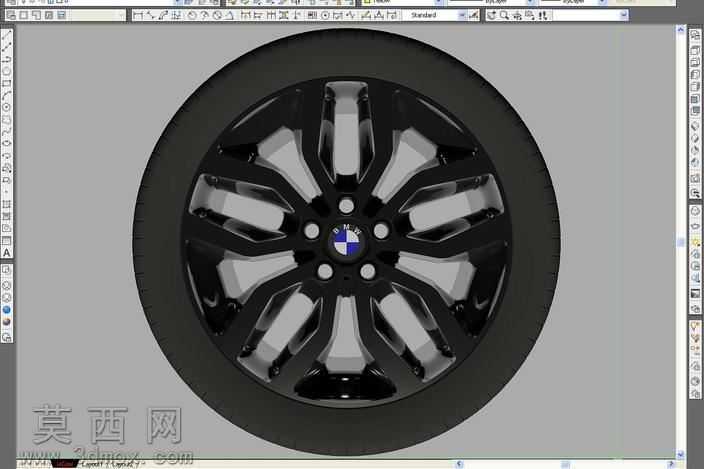This screenshot has height=469, width=704.
Task: Select the Arc draw tool
Action: [6, 95]
